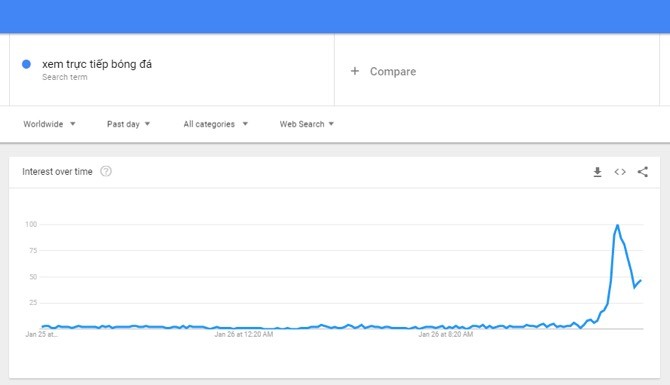This screenshot has height=385, width=670.
Task: Change the Web Search type dropdown
Action: pos(306,124)
